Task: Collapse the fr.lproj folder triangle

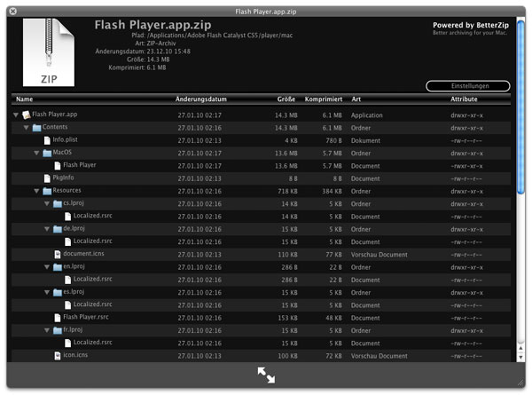Action: (48, 330)
